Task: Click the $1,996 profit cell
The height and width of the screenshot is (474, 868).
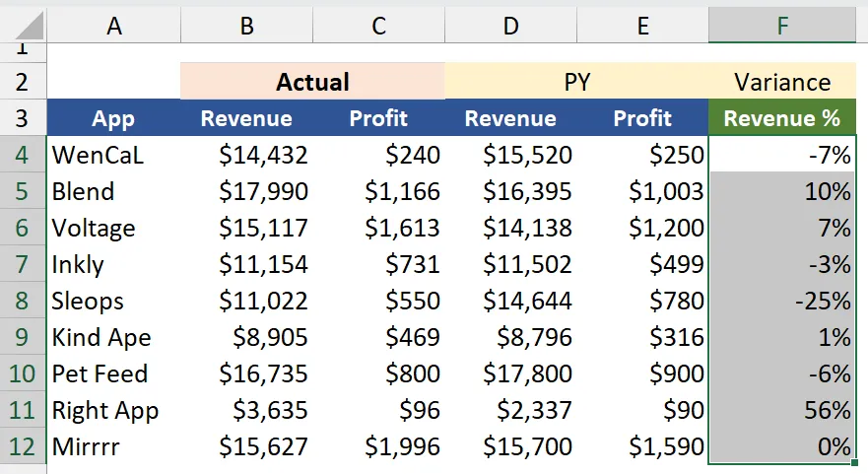Action: click(378, 446)
